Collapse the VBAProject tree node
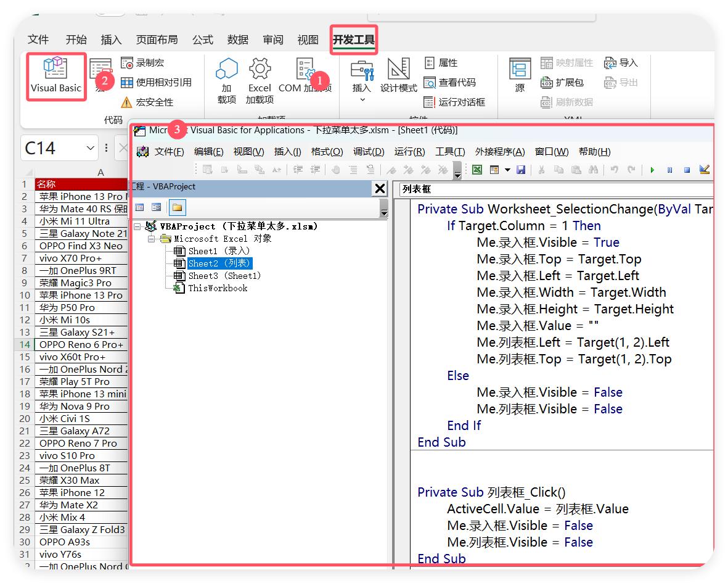Image resolution: width=728 pixels, height=583 pixels. (x=137, y=226)
